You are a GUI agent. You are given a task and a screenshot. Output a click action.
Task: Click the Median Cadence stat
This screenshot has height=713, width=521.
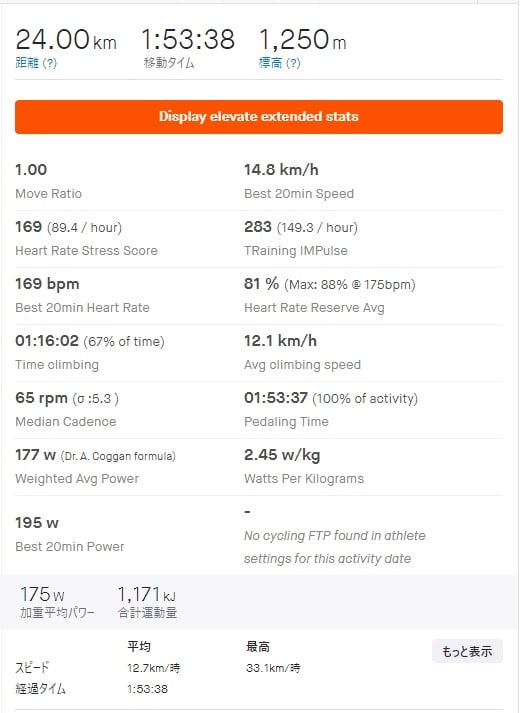point(67,409)
